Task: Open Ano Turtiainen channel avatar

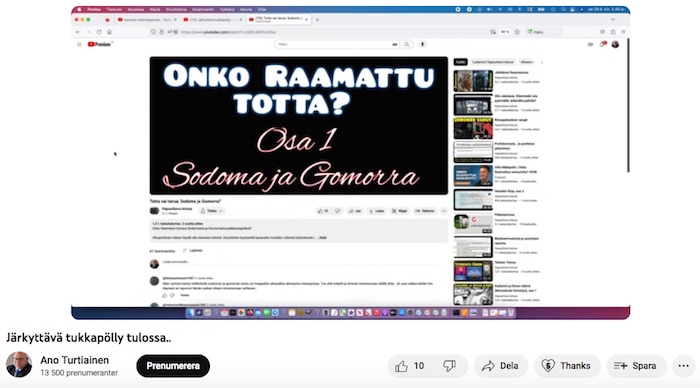Action: point(19,365)
